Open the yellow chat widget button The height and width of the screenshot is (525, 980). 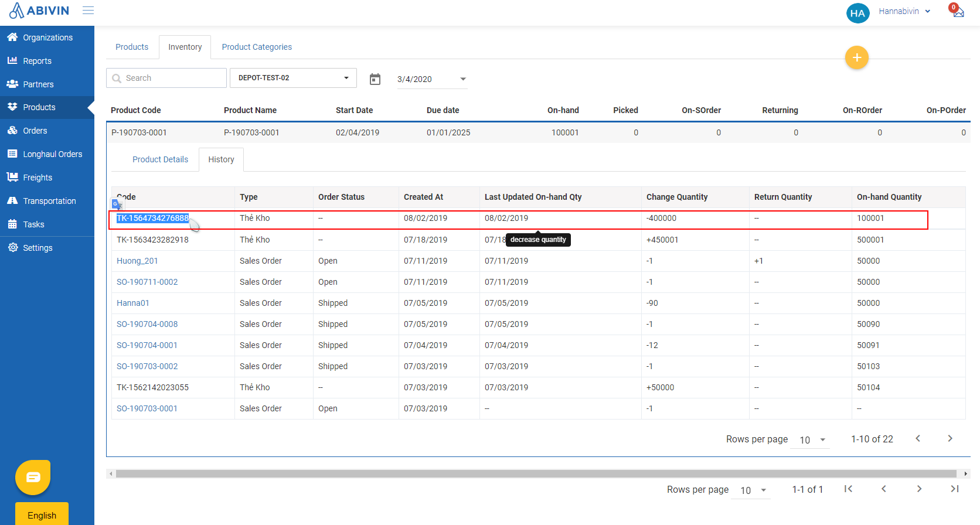[33, 477]
